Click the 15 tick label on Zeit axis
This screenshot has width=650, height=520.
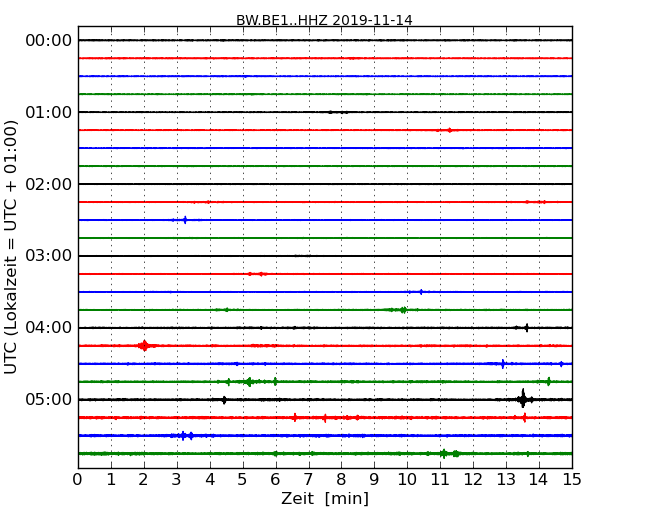pyautogui.click(x=572, y=480)
